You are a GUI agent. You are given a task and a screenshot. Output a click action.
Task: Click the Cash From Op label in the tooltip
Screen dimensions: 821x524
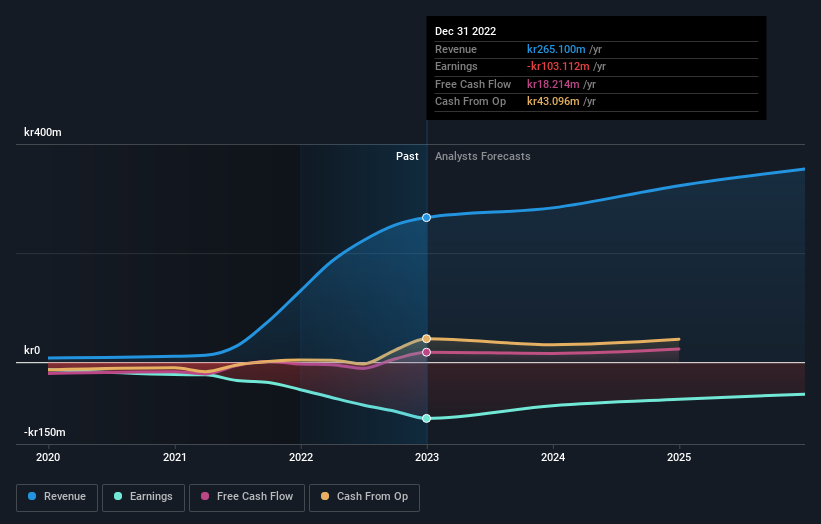coord(470,102)
